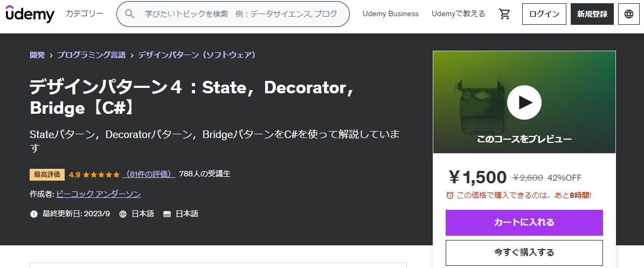Go to プログラミング言語 breadcrumb
This screenshot has width=644, height=268.
[91, 54]
